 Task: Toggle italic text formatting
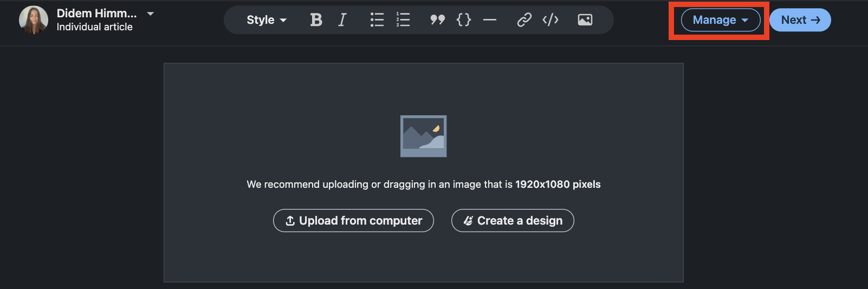pos(342,20)
